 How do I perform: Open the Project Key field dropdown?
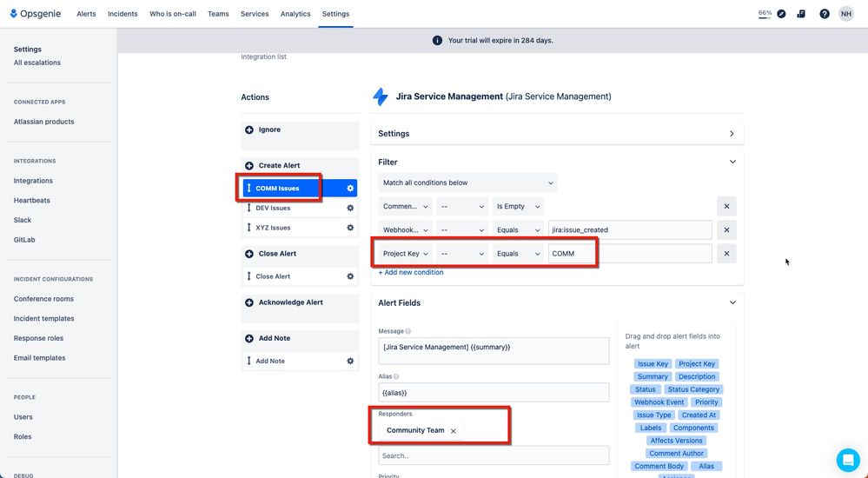pyautogui.click(x=405, y=254)
